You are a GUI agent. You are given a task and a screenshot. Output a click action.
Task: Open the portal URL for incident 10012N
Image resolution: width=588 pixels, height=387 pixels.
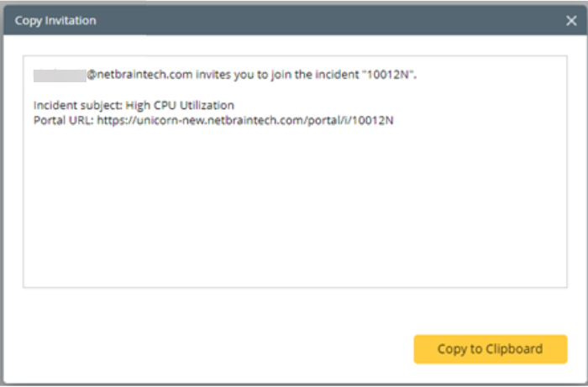coord(244,120)
